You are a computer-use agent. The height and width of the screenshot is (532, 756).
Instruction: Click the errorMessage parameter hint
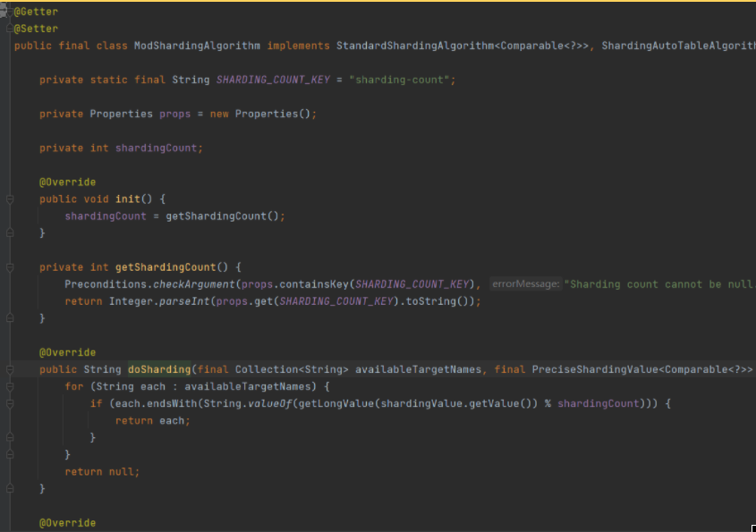[x=526, y=284]
